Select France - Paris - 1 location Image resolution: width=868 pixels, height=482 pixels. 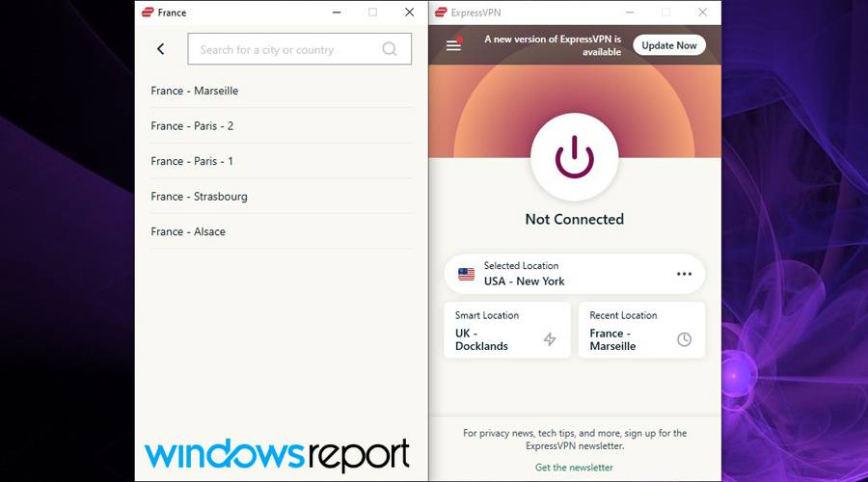[282, 161]
